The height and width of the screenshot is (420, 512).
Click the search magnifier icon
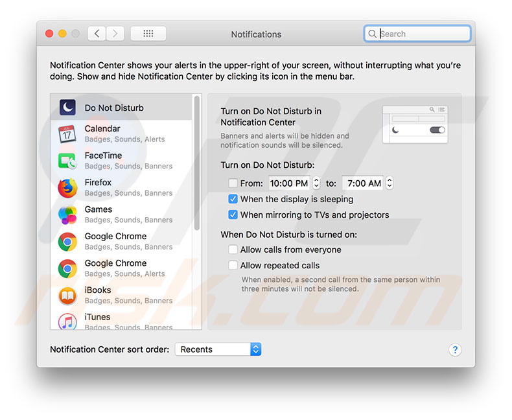pos(372,34)
